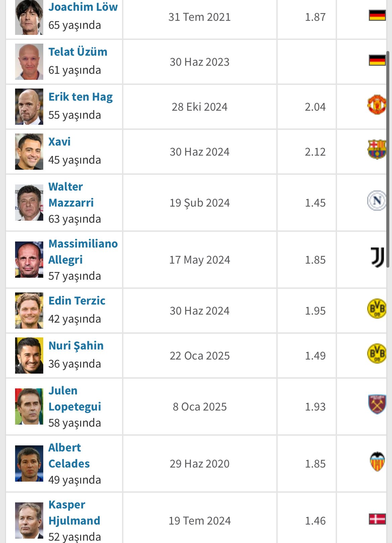The height and width of the screenshot is (543, 392).
Task: Select Germany flag in Telat Üzüm row
Action: point(377,60)
